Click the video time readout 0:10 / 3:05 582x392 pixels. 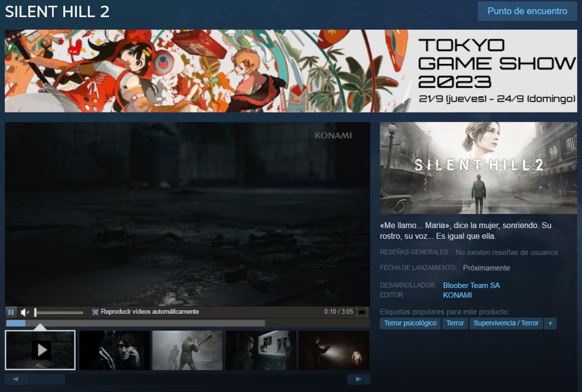[339, 312]
